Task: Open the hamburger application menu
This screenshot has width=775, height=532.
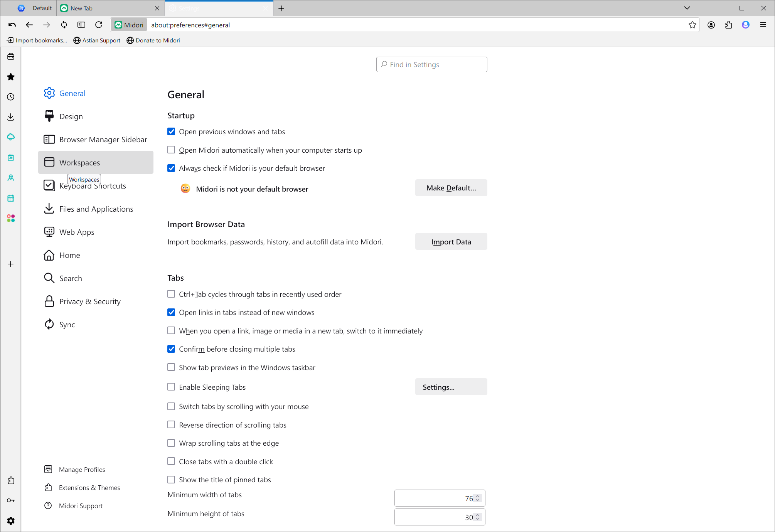Action: pyautogui.click(x=763, y=25)
